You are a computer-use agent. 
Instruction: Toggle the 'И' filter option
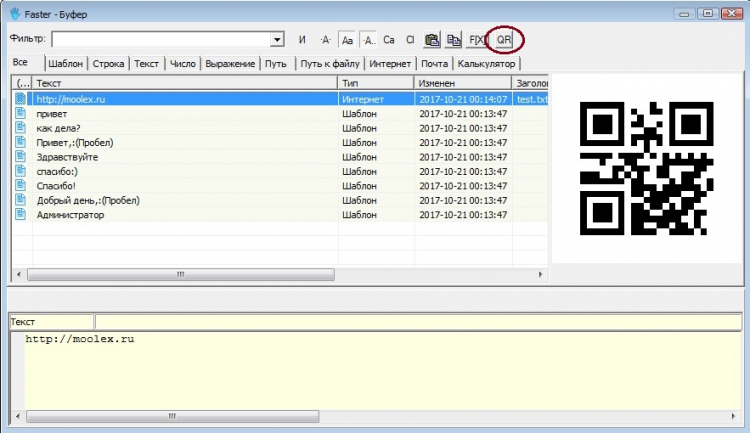pyautogui.click(x=302, y=40)
